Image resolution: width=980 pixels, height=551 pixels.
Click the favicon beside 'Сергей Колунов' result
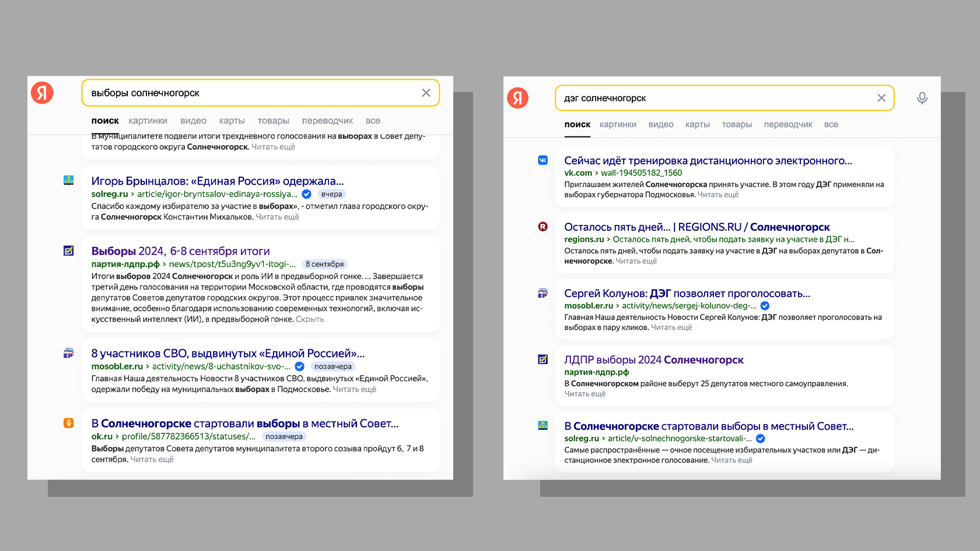(543, 293)
